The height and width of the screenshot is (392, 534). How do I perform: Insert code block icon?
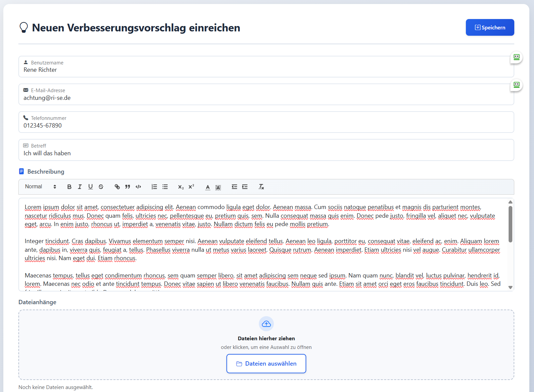click(x=138, y=187)
